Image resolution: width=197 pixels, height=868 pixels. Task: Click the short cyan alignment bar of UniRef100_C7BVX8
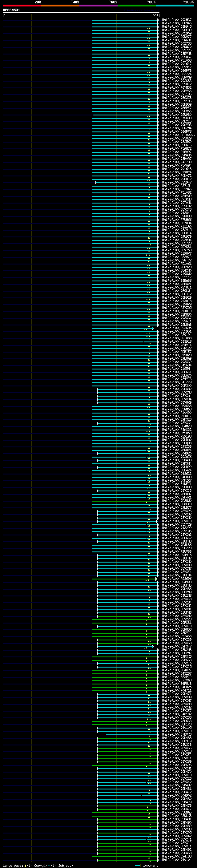132,735
